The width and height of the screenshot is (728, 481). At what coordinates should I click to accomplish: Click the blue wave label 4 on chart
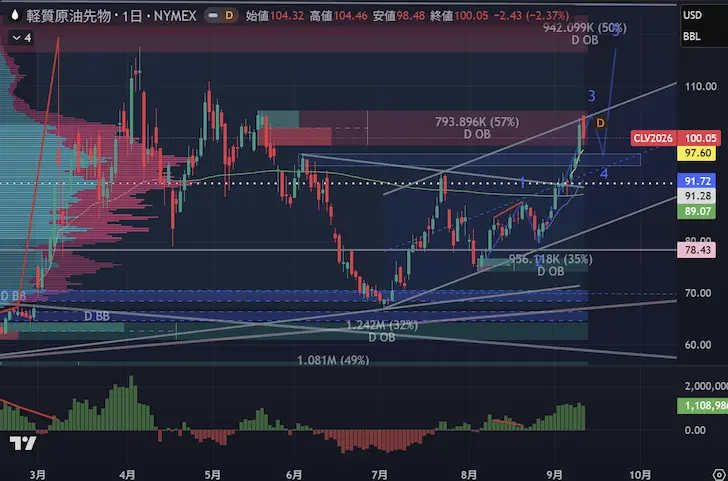click(x=604, y=174)
